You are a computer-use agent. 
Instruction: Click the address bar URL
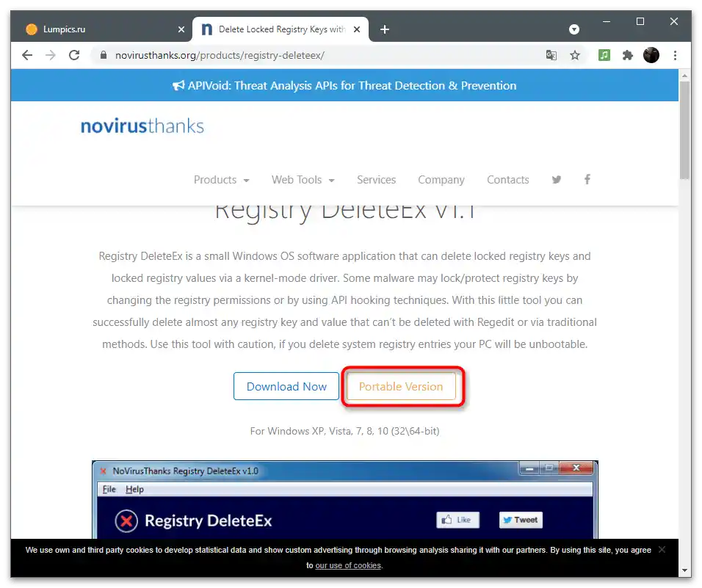pos(220,55)
